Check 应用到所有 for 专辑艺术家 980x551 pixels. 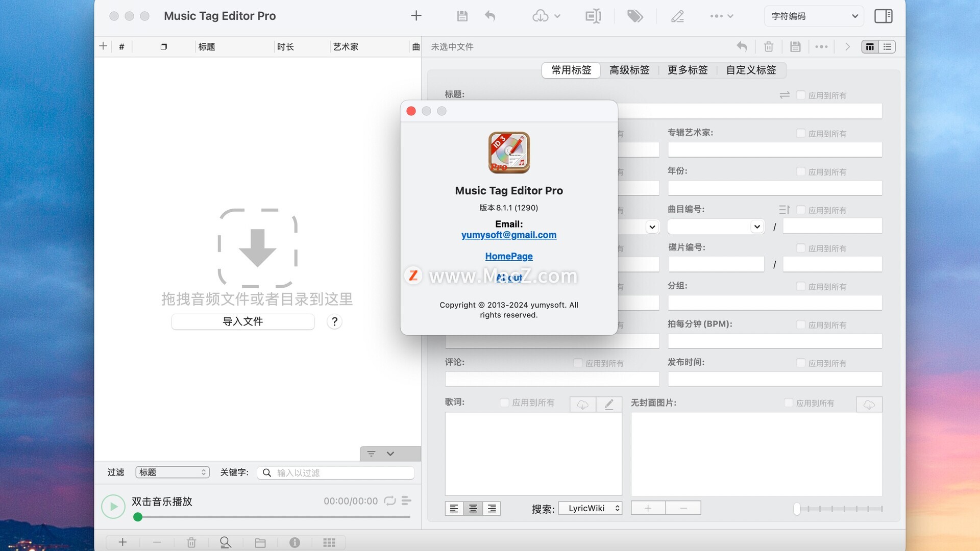pos(801,133)
